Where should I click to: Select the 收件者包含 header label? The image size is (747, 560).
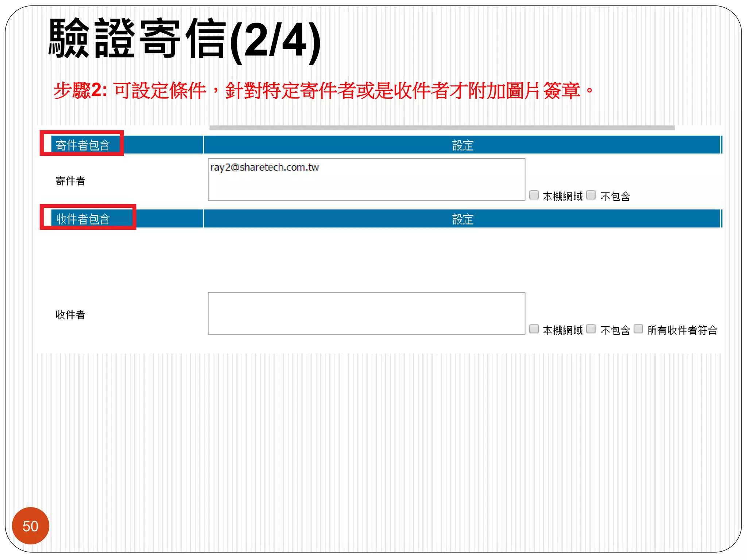(83, 219)
